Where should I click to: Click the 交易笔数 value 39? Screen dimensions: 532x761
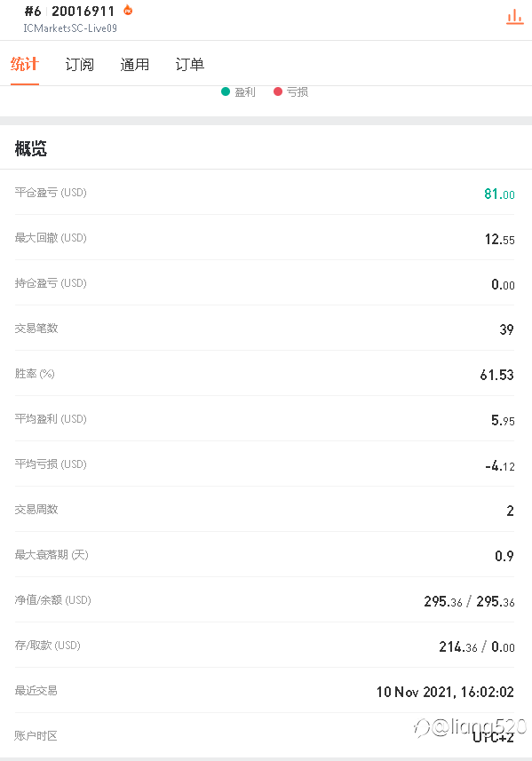pos(506,329)
